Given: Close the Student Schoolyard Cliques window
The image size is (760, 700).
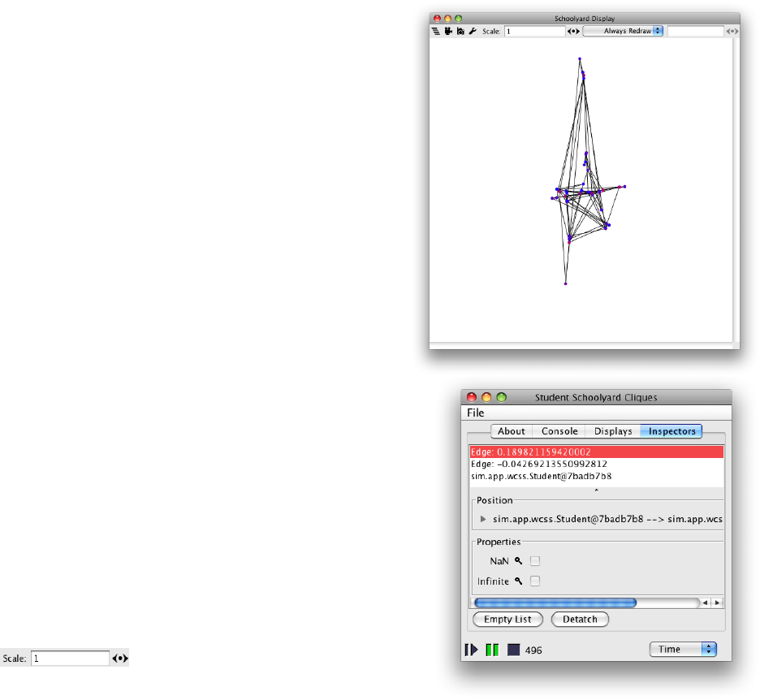Looking at the screenshot, I should pyautogui.click(x=472, y=397).
